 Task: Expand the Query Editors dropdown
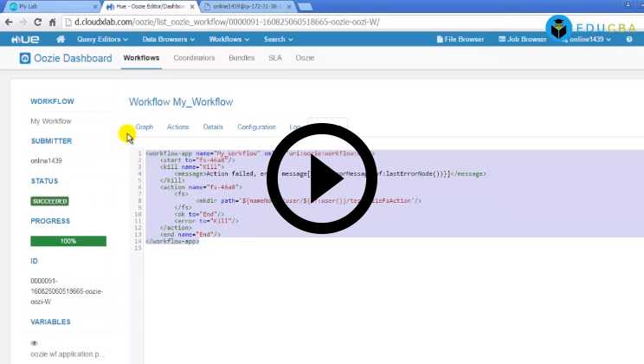[102, 39]
